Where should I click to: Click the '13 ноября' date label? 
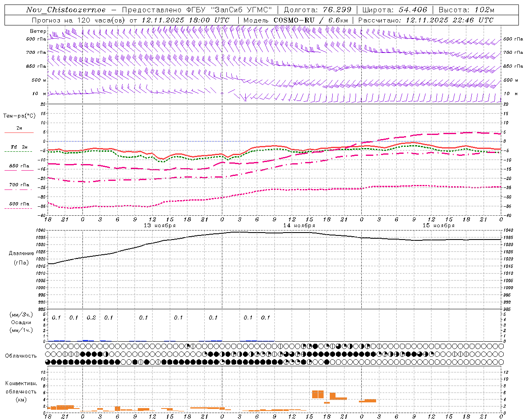tap(160, 226)
